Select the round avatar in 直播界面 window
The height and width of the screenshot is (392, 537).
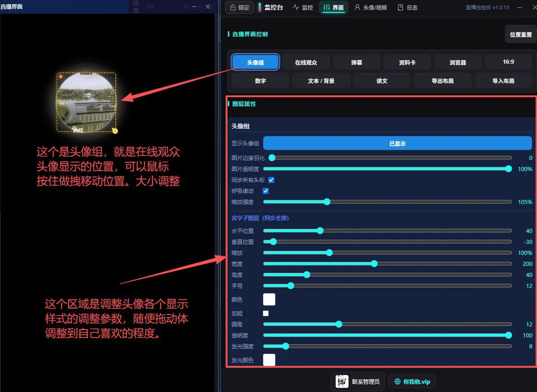[x=86, y=102]
